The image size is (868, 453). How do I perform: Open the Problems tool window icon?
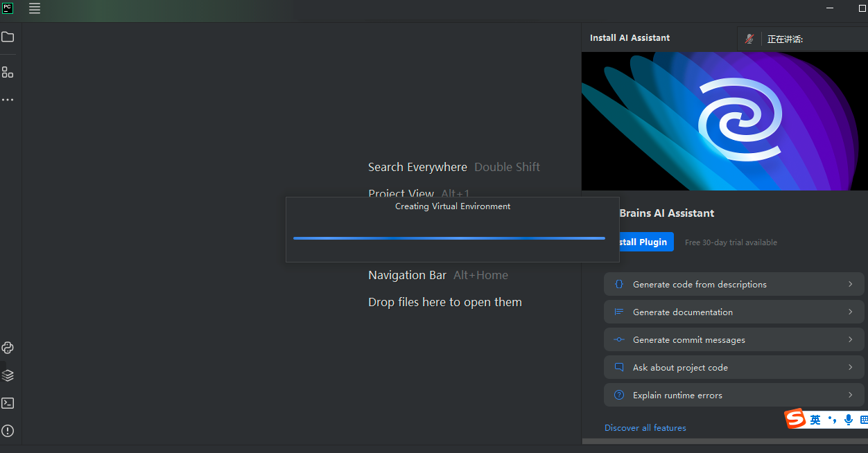point(8,431)
